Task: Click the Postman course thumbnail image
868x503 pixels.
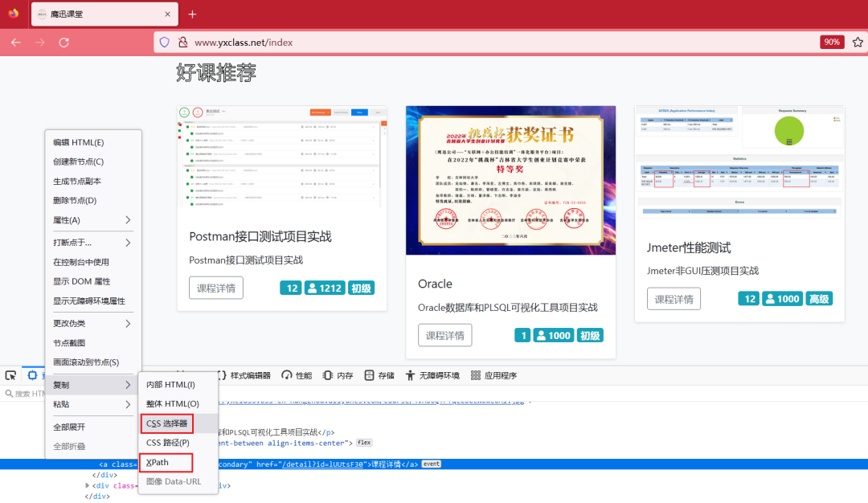Action: 282,157
